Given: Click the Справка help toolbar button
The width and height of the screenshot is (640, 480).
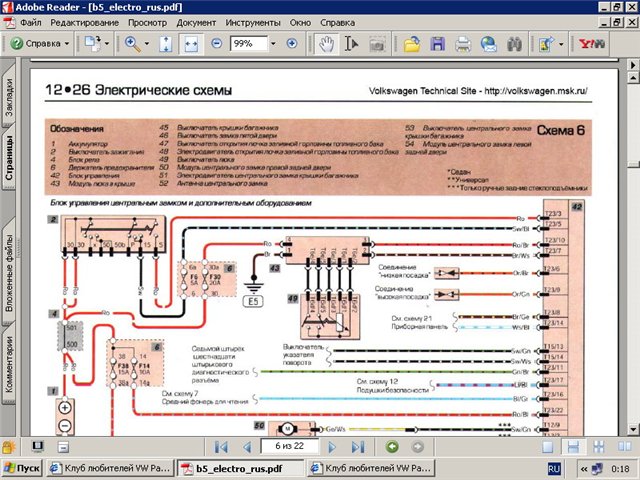Looking at the screenshot, I should click(35, 43).
